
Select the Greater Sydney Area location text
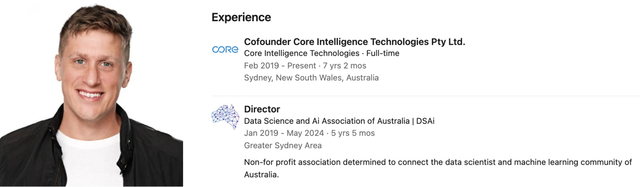tap(283, 146)
